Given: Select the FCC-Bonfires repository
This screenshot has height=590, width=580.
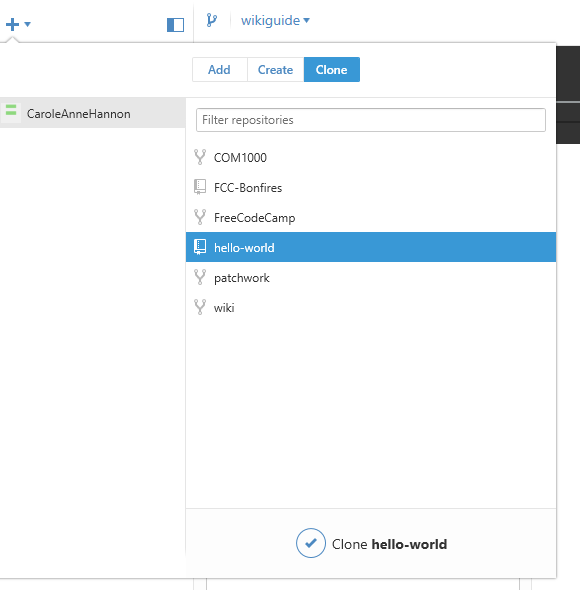Looking at the screenshot, I should [371, 187].
